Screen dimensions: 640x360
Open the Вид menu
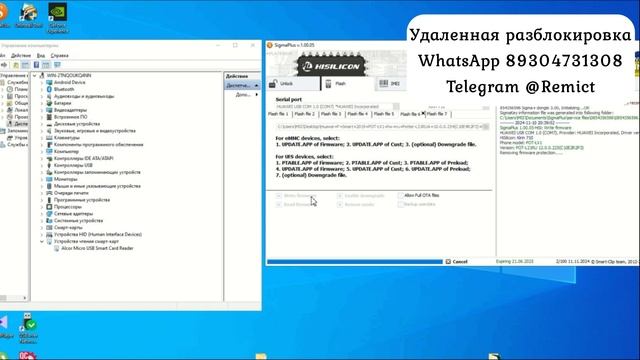[41, 56]
